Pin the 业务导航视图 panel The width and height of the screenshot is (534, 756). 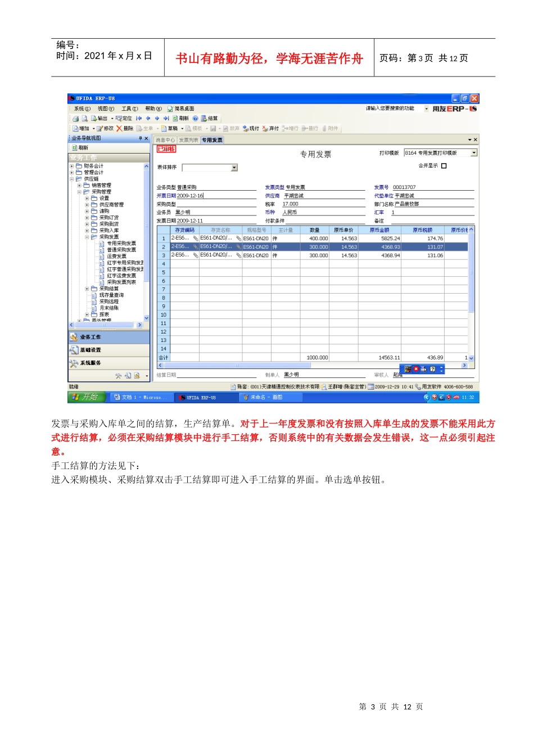coord(141,138)
